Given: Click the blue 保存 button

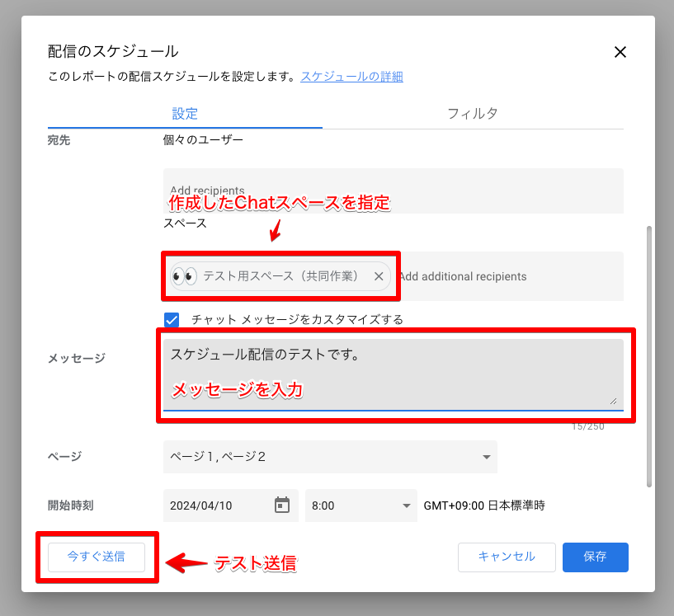Looking at the screenshot, I should (595, 557).
